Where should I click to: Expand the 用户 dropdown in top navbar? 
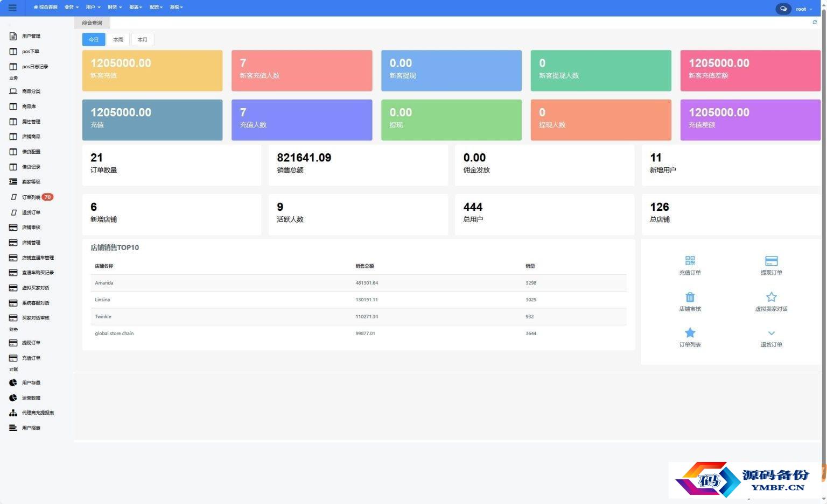tap(93, 8)
